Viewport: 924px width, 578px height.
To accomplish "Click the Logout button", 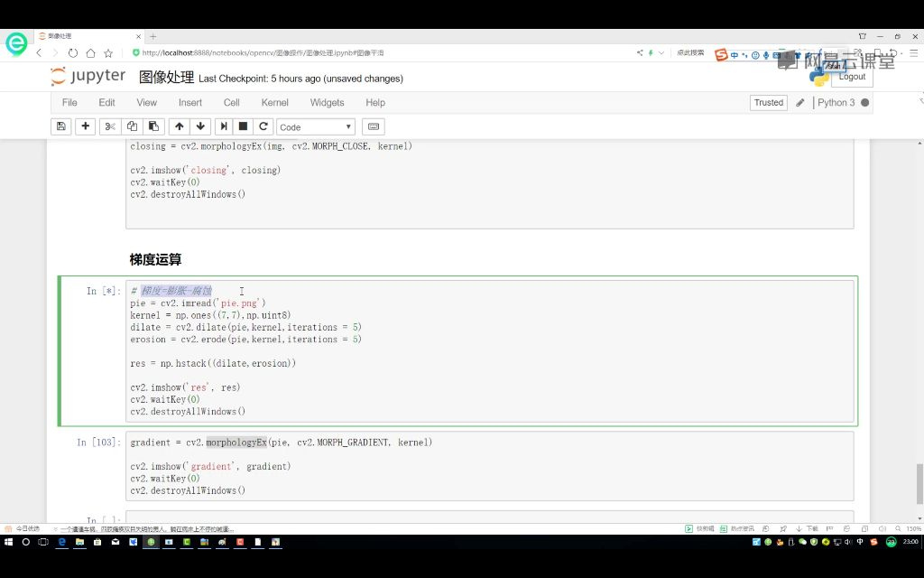I will coord(852,77).
